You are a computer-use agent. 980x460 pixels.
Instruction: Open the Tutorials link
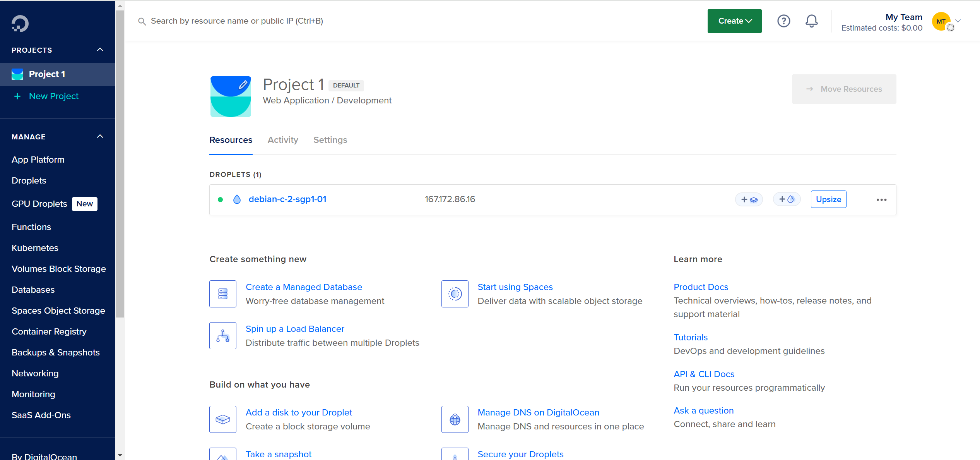691,337
